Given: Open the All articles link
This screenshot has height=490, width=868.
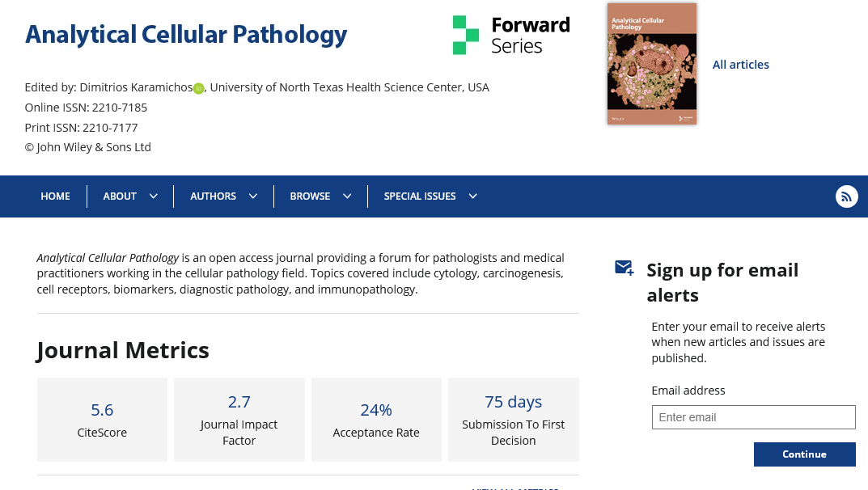Looking at the screenshot, I should (x=740, y=65).
